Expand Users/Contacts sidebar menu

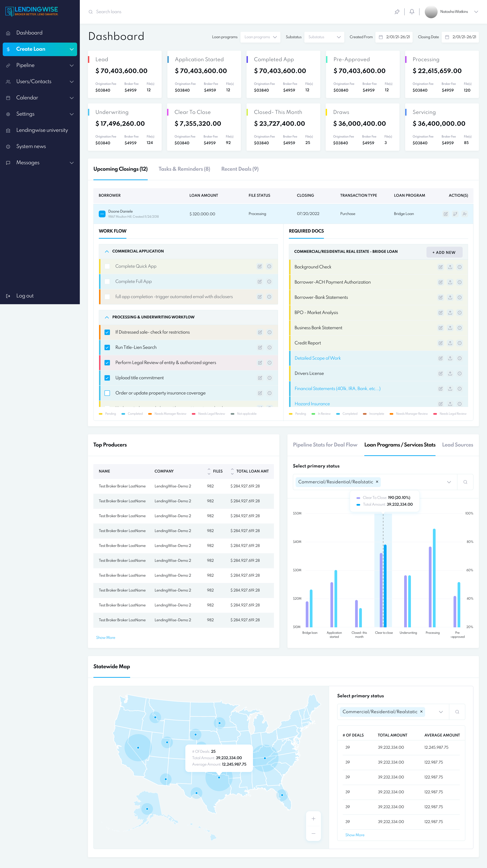click(72, 81)
